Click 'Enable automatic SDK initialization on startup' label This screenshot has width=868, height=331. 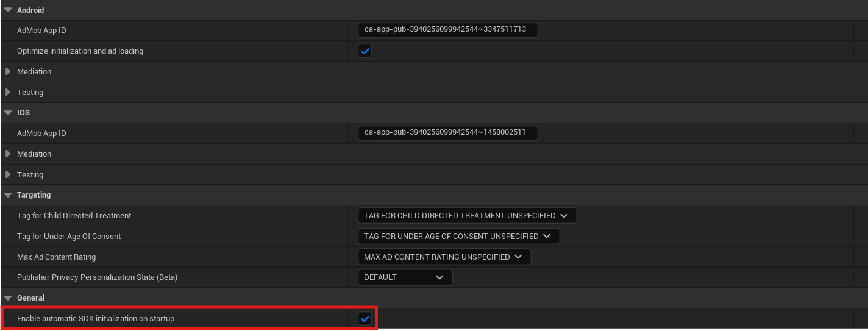coord(96,319)
